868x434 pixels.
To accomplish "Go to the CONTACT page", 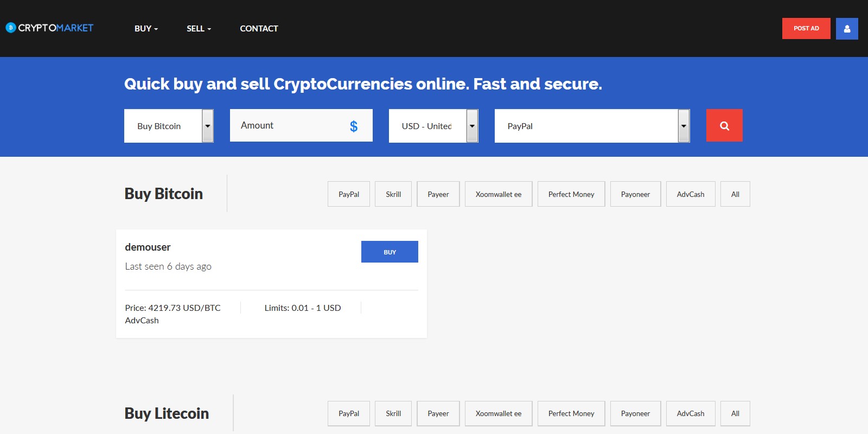I will click(259, 29).
